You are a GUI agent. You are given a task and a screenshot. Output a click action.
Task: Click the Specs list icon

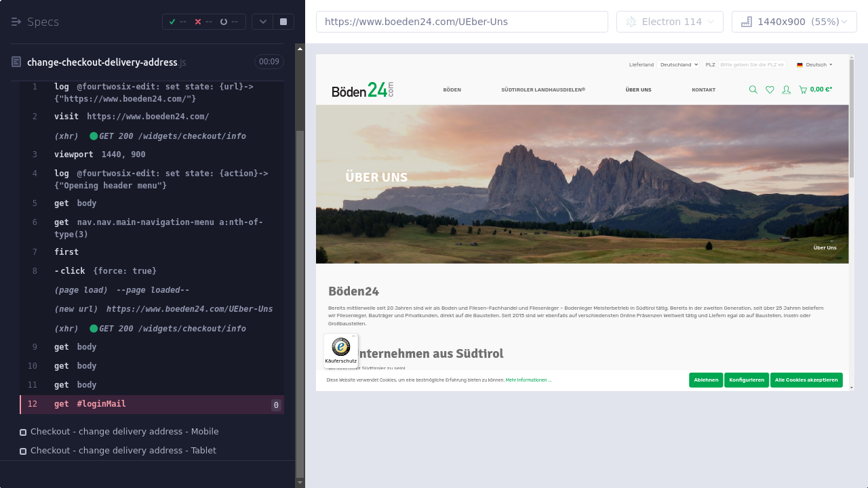16,22
